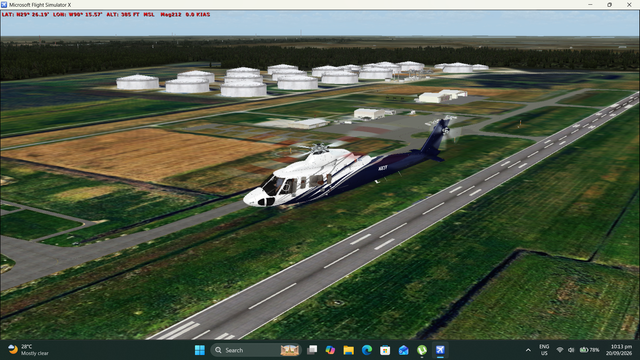Click the Flight Simulator X title bar icon
Image resolution: width=640 pixels, height=360 pixels.
[4, 4]
